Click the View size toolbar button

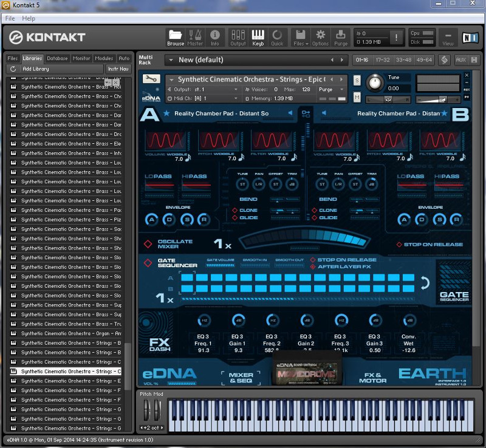click(x=448, y=38)
